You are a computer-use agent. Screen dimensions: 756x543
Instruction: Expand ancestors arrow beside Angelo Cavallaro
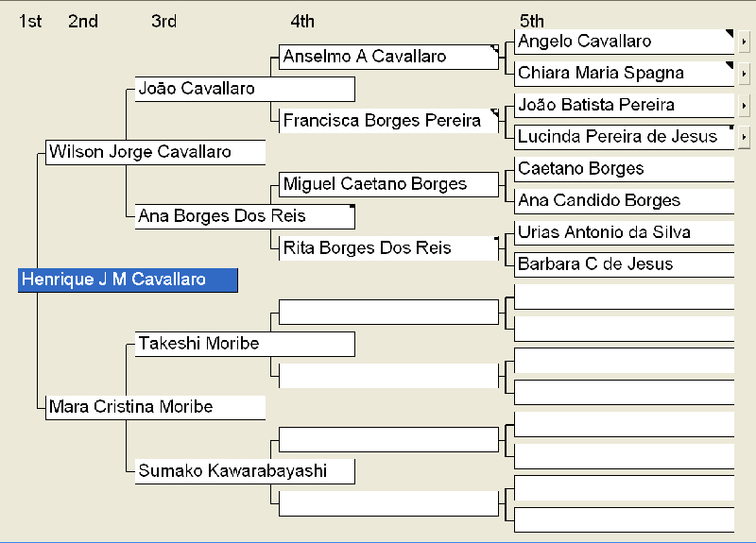(744, 42)
